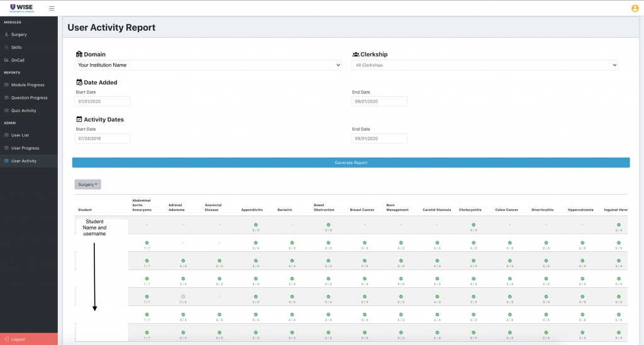
Task: Open the All Clerkships dropdown
Action: [x=484, y=65]
